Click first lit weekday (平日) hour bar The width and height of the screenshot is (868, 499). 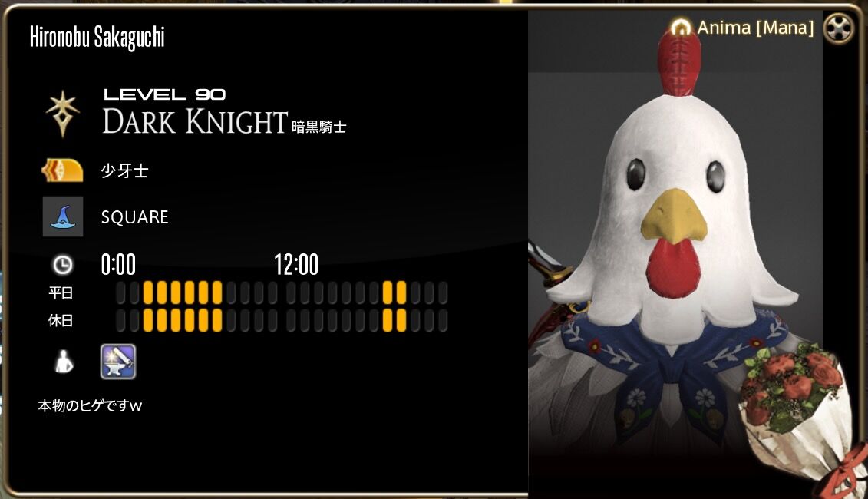coord(148,292)
